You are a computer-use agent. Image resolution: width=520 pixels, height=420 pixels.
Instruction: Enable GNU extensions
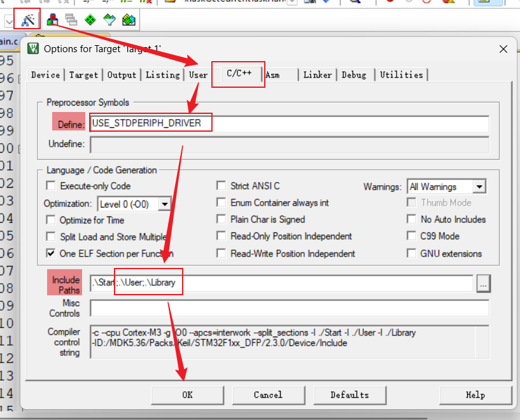412,254
